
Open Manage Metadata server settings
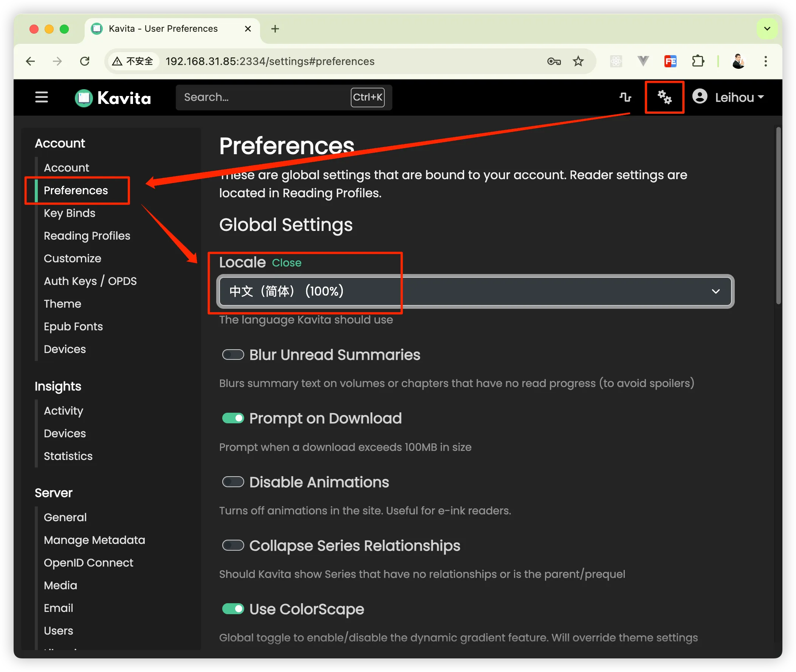point(94,540)
